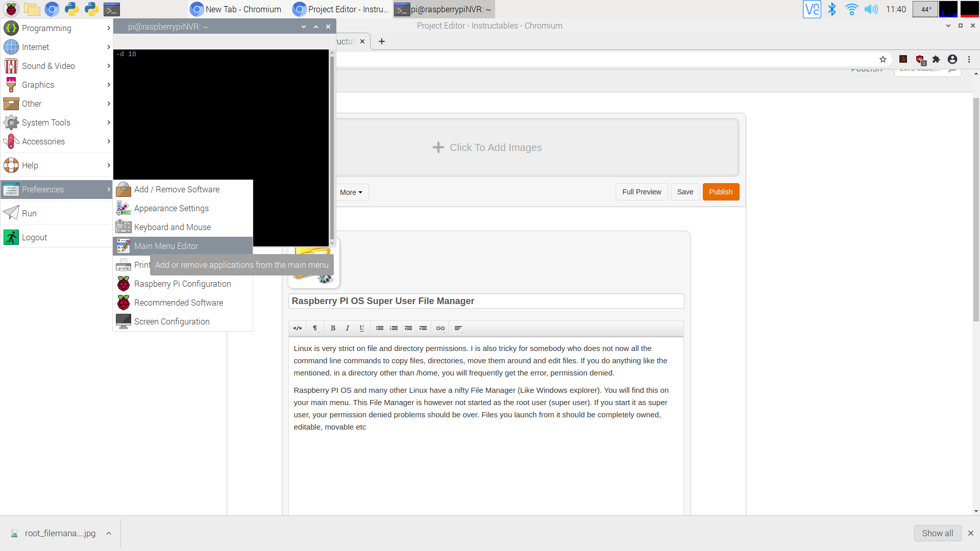This screenshot has width=980, height=551.
Task: Open Appearance Settings
Action: [183, 208]
